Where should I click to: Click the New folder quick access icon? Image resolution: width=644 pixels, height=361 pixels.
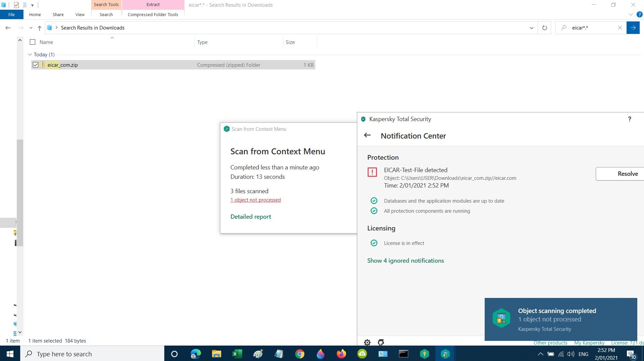click(x=24, y=5)
